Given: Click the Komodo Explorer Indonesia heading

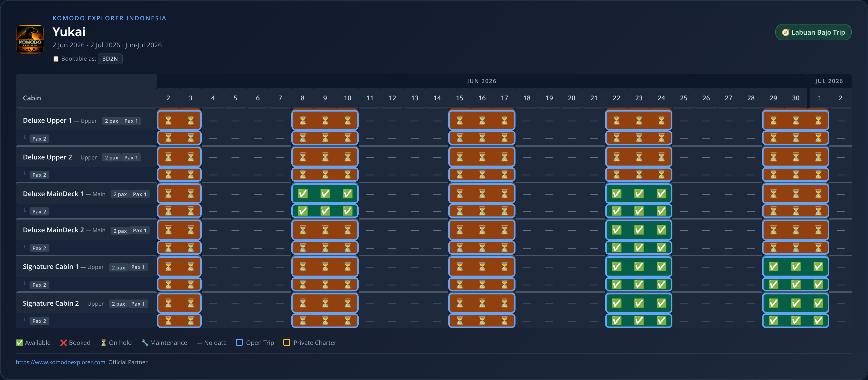Looking at the screenshot, I should (x=110, y=18).
